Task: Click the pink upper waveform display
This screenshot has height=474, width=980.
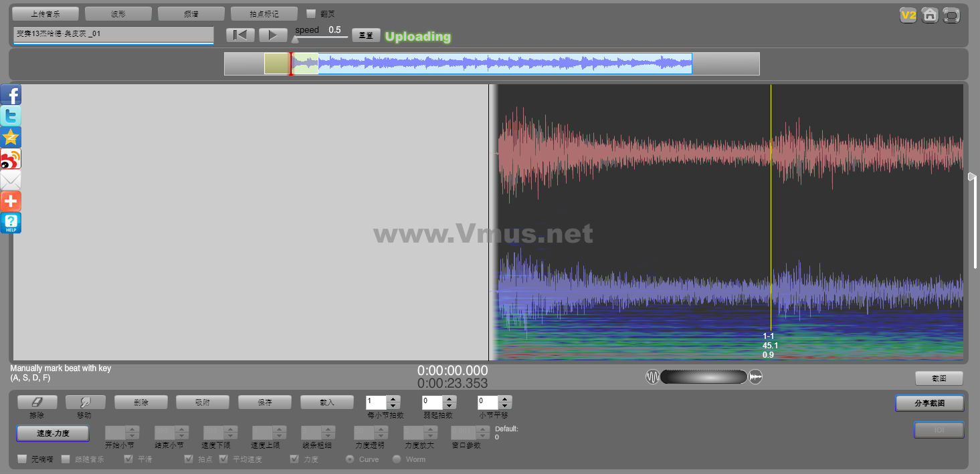Action: click(730, 152)
